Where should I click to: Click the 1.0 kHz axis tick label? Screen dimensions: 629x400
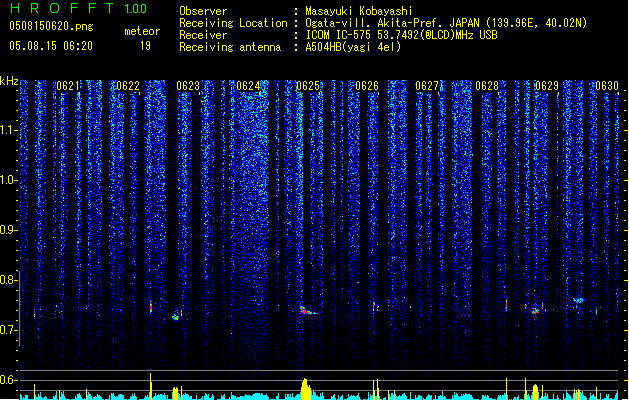tap(9, 180)
